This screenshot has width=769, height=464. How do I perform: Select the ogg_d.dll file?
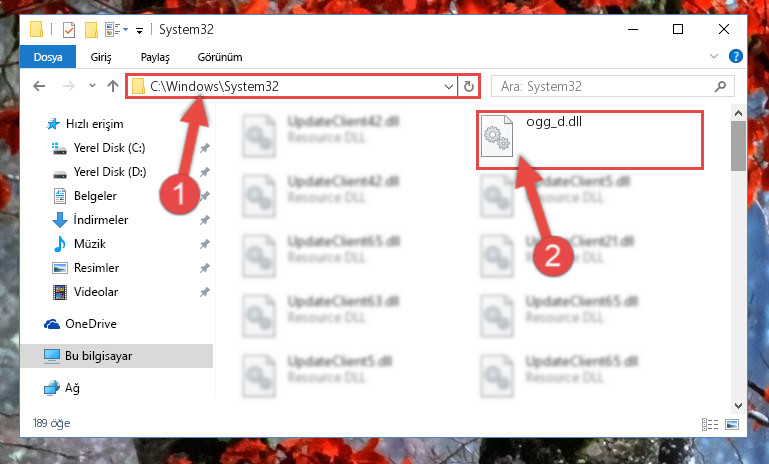pyautogui.click(x=590, y=140)
